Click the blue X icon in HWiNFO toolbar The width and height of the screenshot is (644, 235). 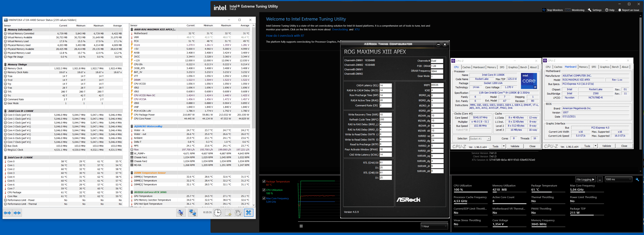pyautogui.click(x=248, y=213)
